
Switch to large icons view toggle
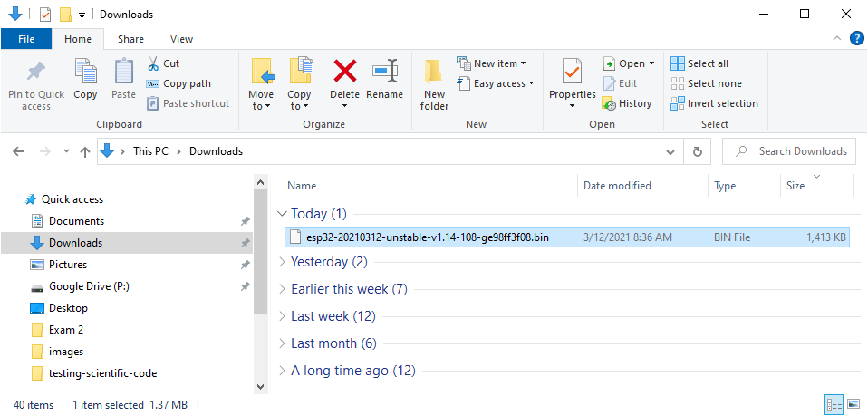tap(853, 404)
